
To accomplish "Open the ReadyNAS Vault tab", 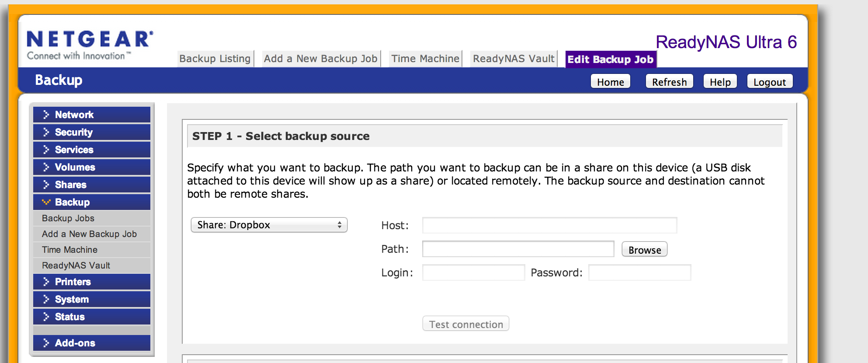I will [514, 59].
